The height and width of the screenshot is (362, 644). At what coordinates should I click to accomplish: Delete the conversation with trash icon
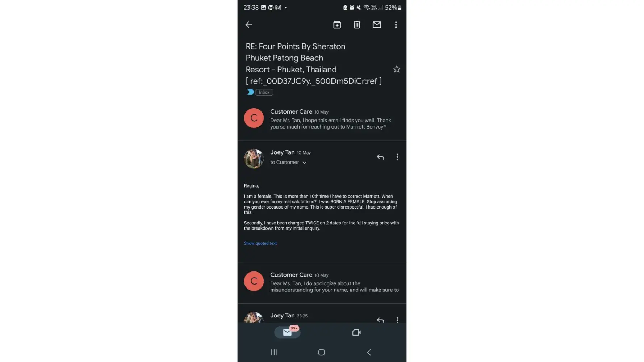[x=357, y=25]
